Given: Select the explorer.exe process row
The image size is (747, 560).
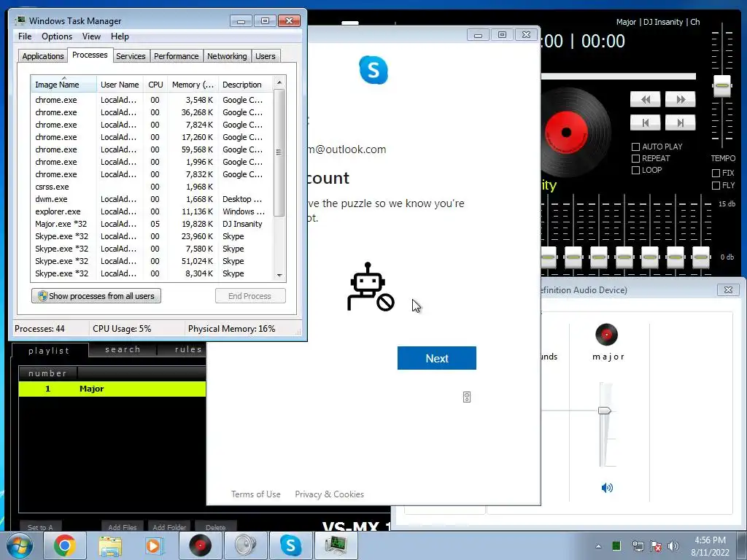Looking at the screenshot, I should point(152,211).
